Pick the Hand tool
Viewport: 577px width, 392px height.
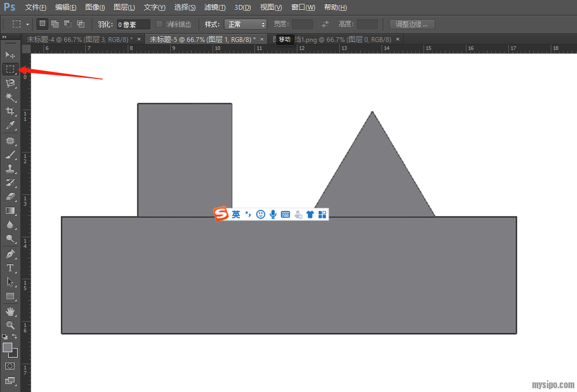[x=10, y=311]
